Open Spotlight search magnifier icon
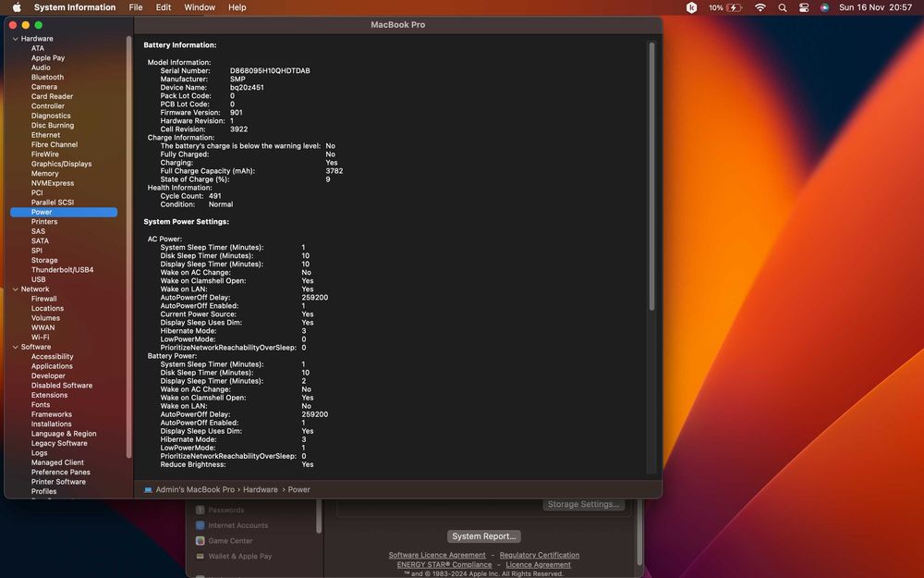The height and width of the screenshot is (578, 924). click(782, 7)
